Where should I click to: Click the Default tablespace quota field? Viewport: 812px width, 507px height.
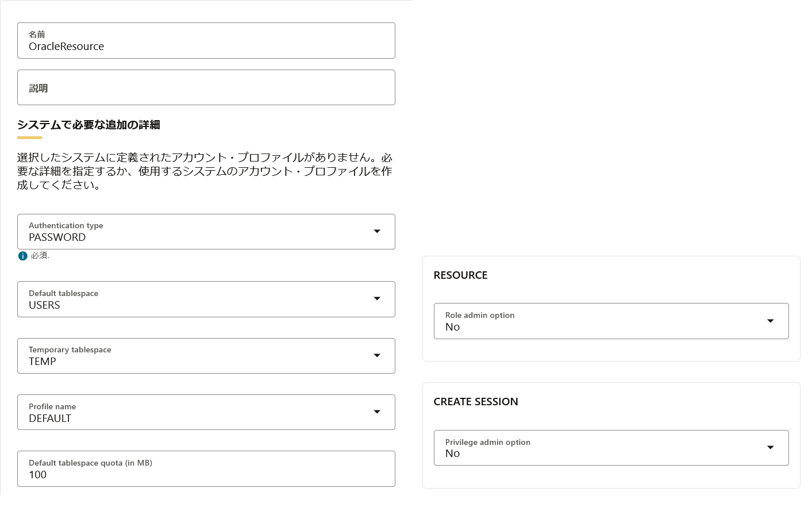click(x=206, y=469)
